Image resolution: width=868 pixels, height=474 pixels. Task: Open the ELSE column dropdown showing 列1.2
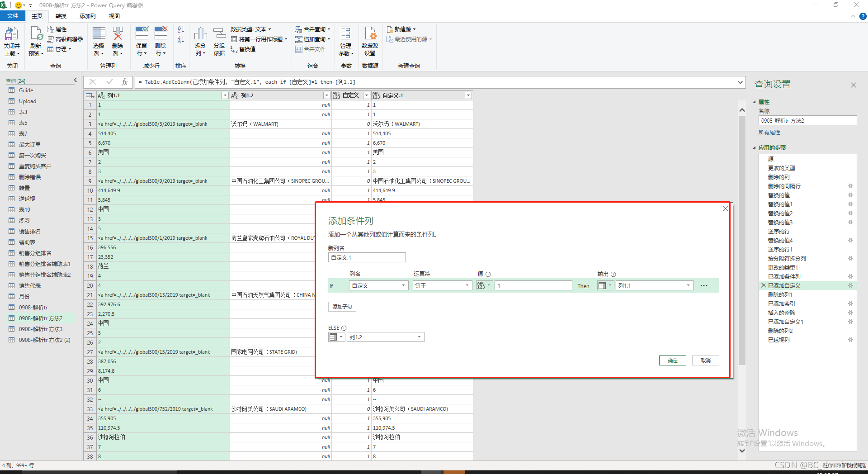pyautogui.click(x=386, y=337)
